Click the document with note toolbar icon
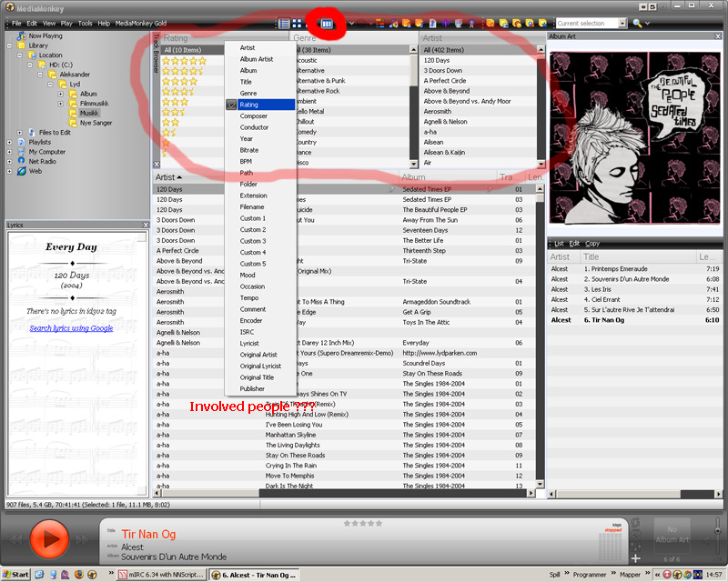 pos(433,24)
